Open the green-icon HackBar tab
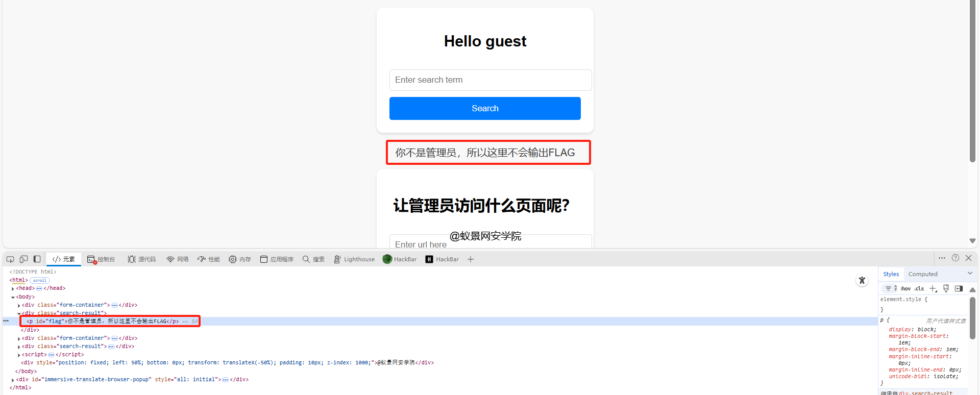 point(400,259)
